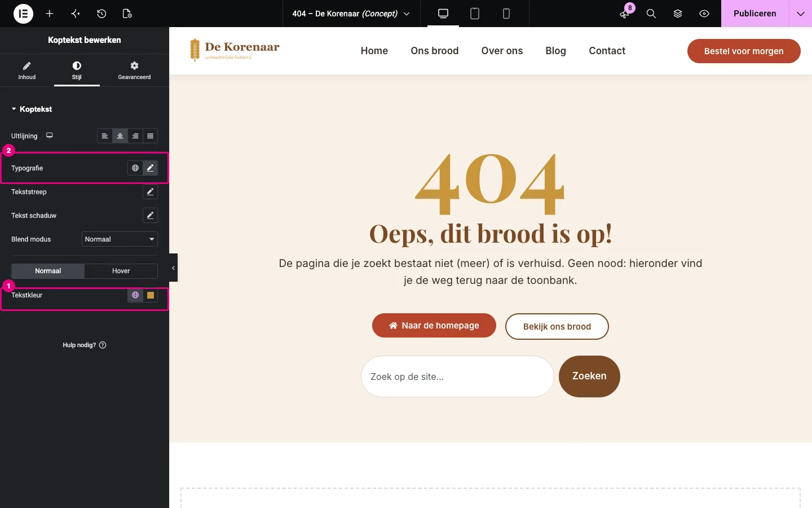Switch to tablet preview mode
Viewport: 812px width, 508px height.
(x=475, y=14)
